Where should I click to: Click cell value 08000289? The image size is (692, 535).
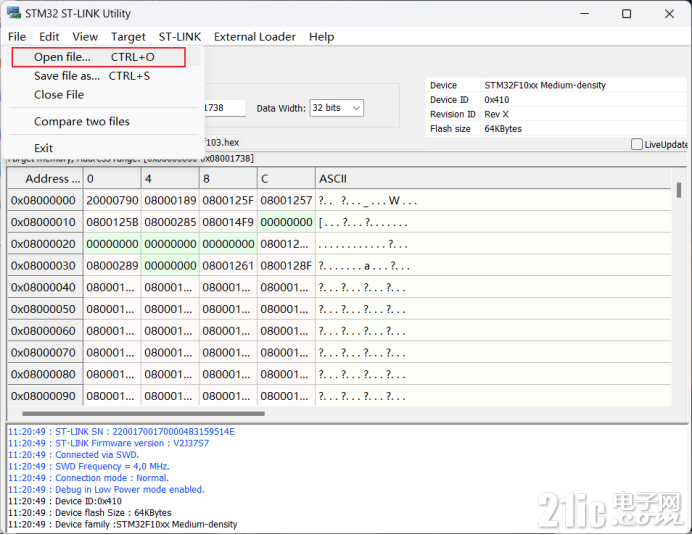(112, 266)
